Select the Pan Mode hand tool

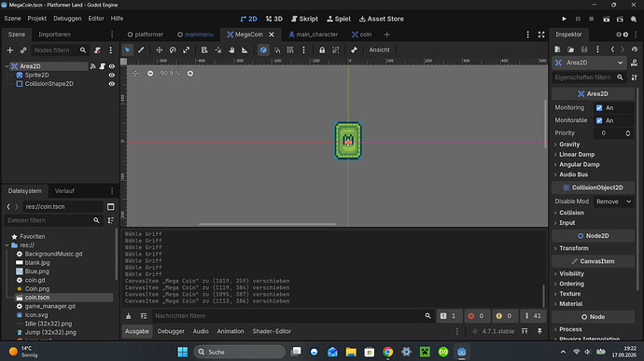[x=231, y=50]
